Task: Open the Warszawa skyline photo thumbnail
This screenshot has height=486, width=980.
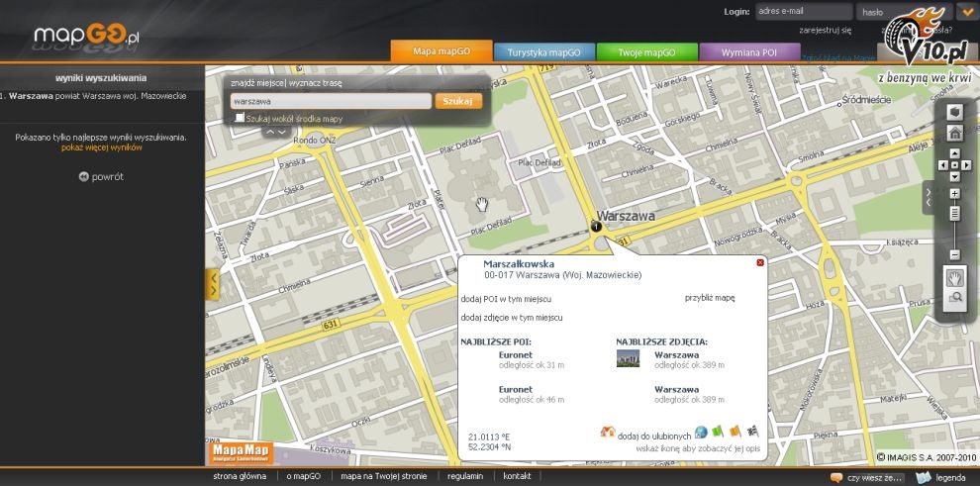Action: coord(628,358)
